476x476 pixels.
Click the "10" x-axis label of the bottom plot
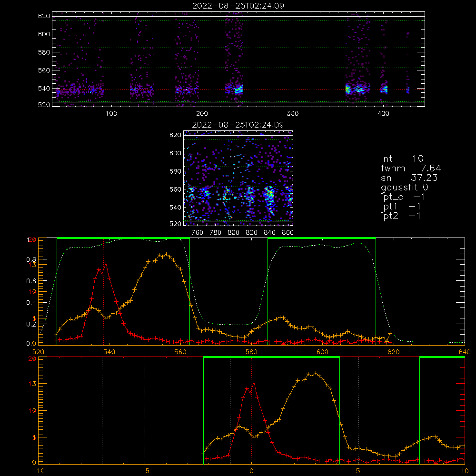click(x=465, y=471)
